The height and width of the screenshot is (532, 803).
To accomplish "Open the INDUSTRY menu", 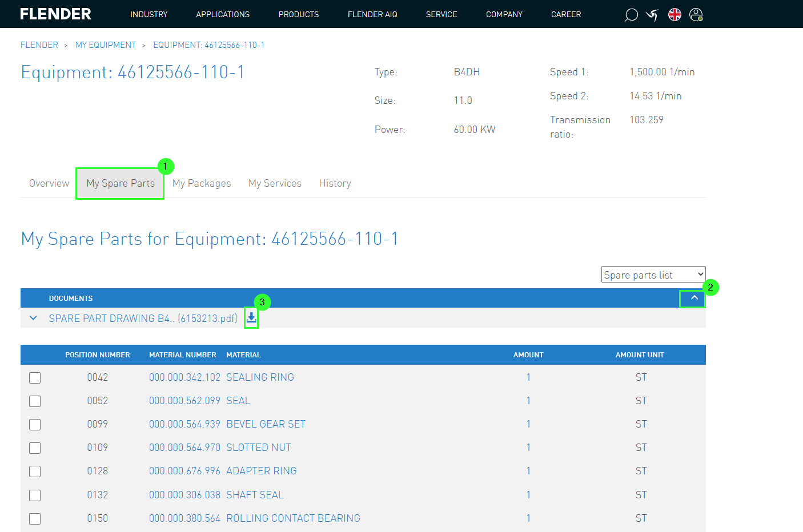I will click(x=148, y=14).
